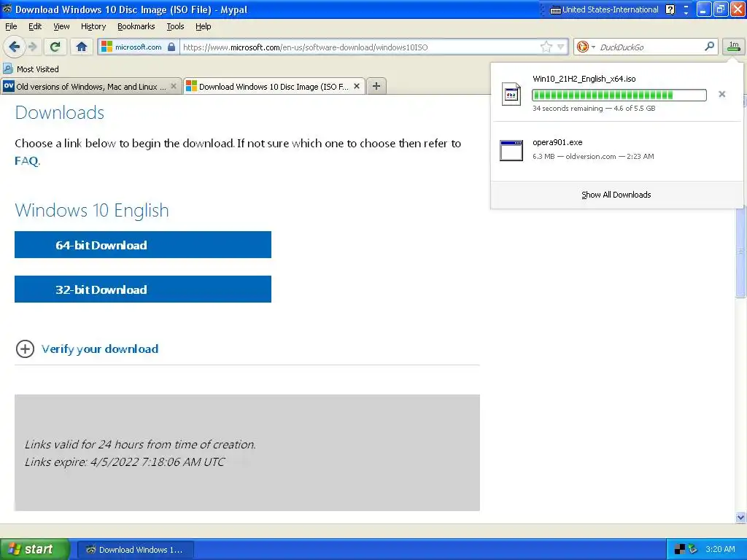Open DuckDuckGo search engine selector
This screenshot has height=560, width=747.
(x=586, y=47)
